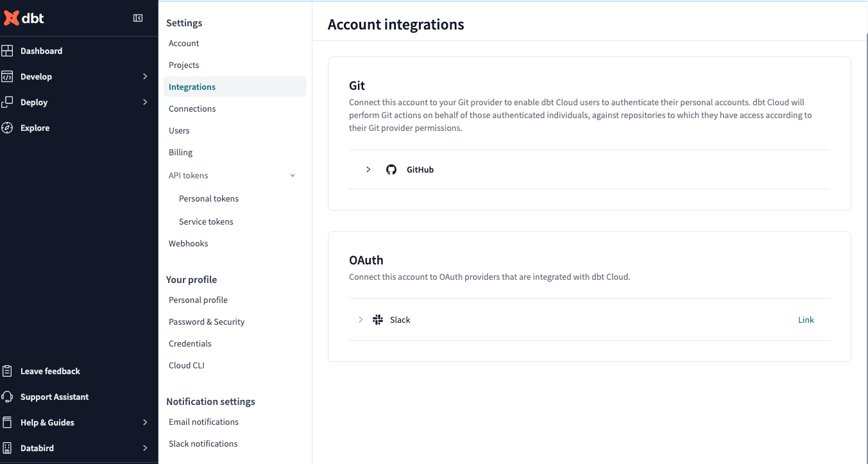Click the Notification settings heading
Screen dimensions: 868x464
tap(210, 401)
